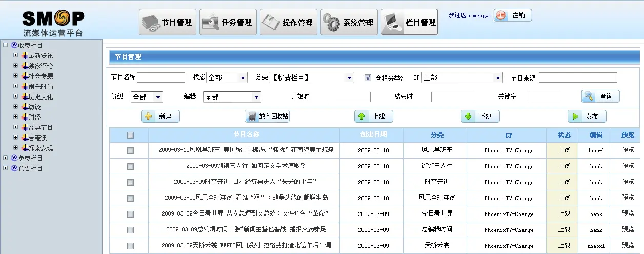Check the select-all checkbox in table header
This screenshot has width=644, height=254.
point(130,135)
